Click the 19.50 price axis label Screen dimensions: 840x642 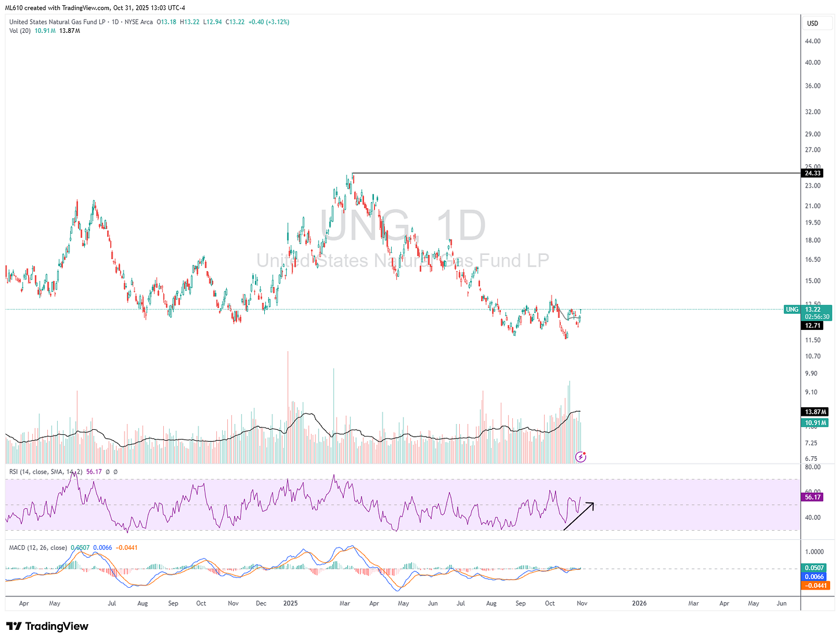813,223
